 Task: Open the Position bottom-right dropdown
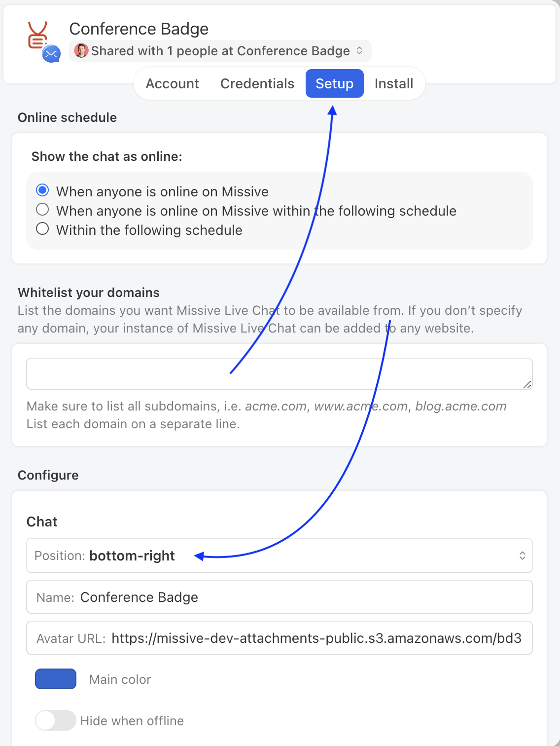click(x=279, y=556)
